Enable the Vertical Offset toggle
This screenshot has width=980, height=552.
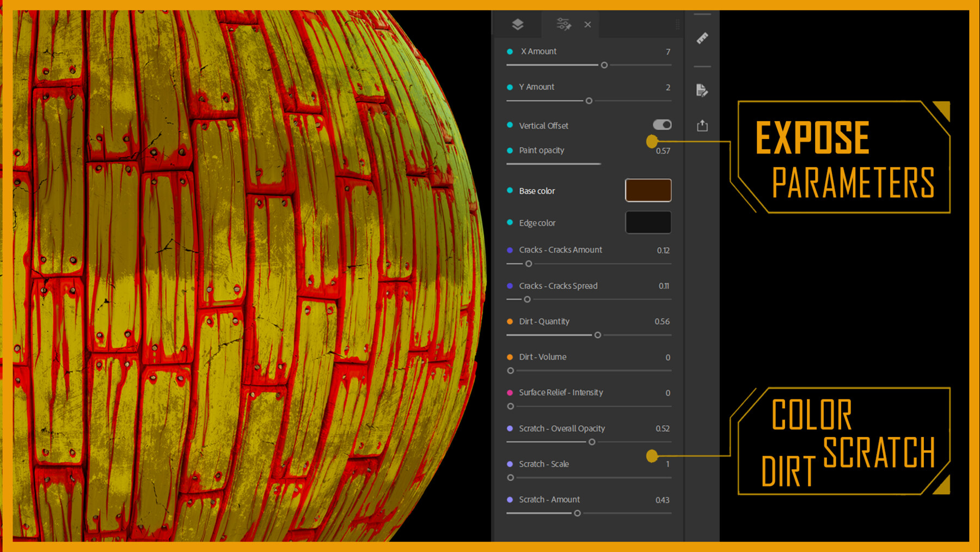[x=661, y=125]
